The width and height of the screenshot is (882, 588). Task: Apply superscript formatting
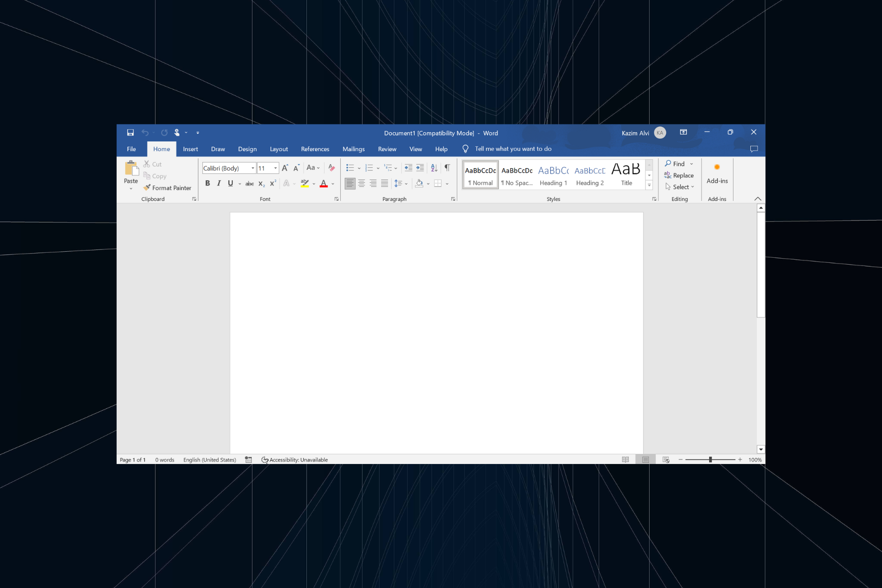point(273,183)
